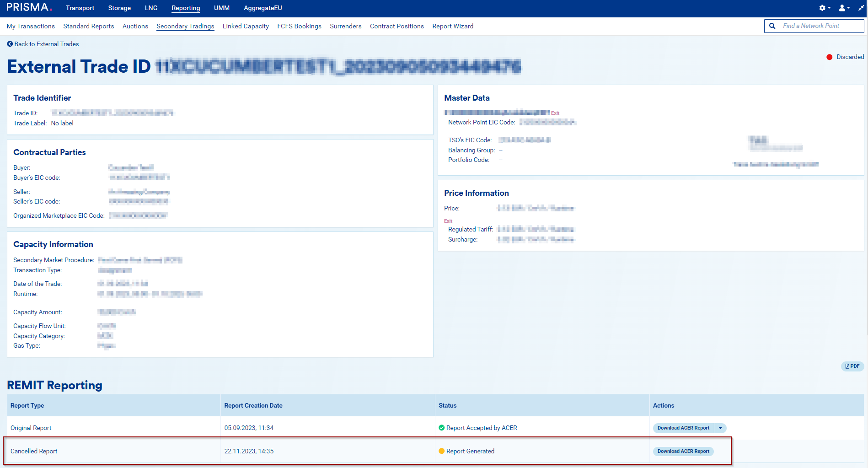
Task: Click the red Discarded status indicator
Action: tap(829, 57)
